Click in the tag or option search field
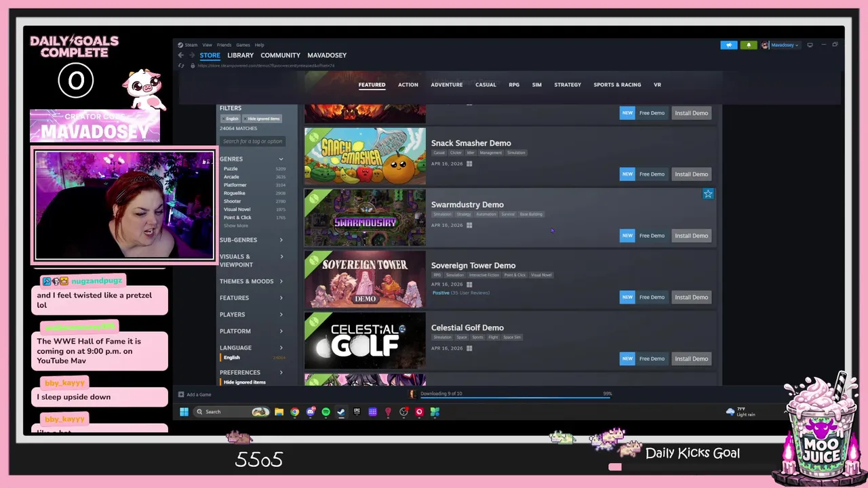Image resolution: width=868 pixels, height=488 pixels. (x=252, y=141)
